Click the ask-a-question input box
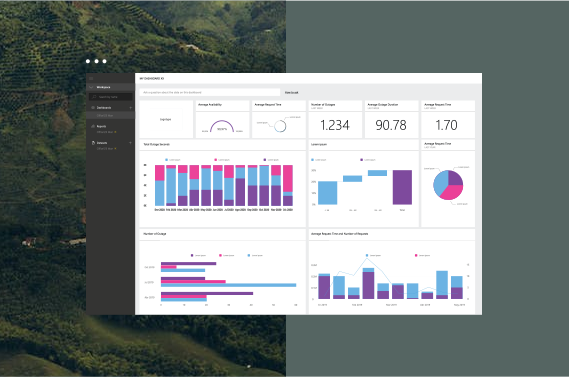 (210, 93)
